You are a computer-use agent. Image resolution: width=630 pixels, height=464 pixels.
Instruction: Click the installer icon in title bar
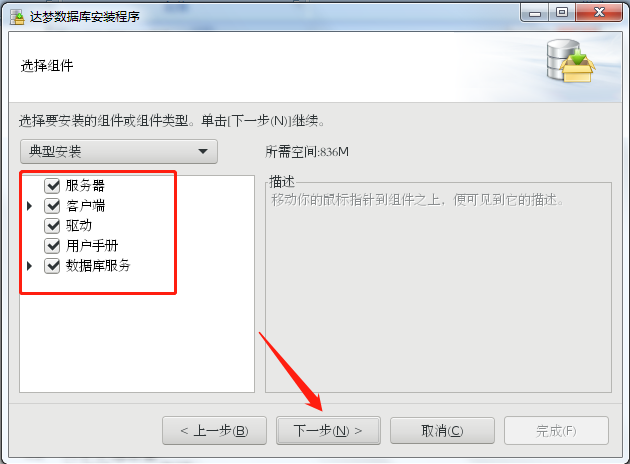(x=17, y=17)
